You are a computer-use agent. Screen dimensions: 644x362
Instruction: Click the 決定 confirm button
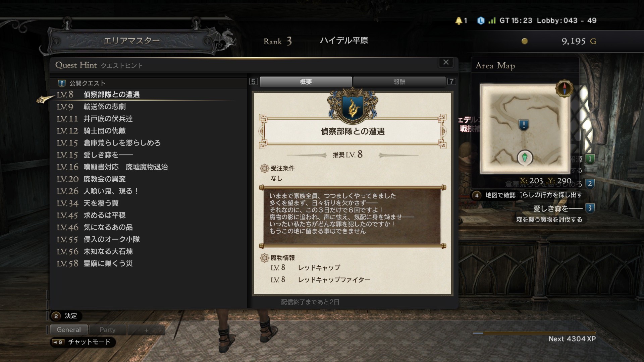66,316
